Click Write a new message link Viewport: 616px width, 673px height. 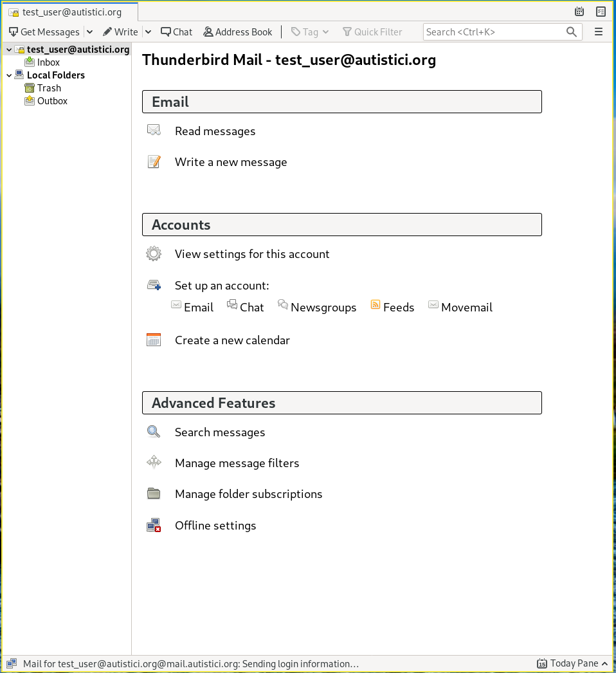(231, 162)
